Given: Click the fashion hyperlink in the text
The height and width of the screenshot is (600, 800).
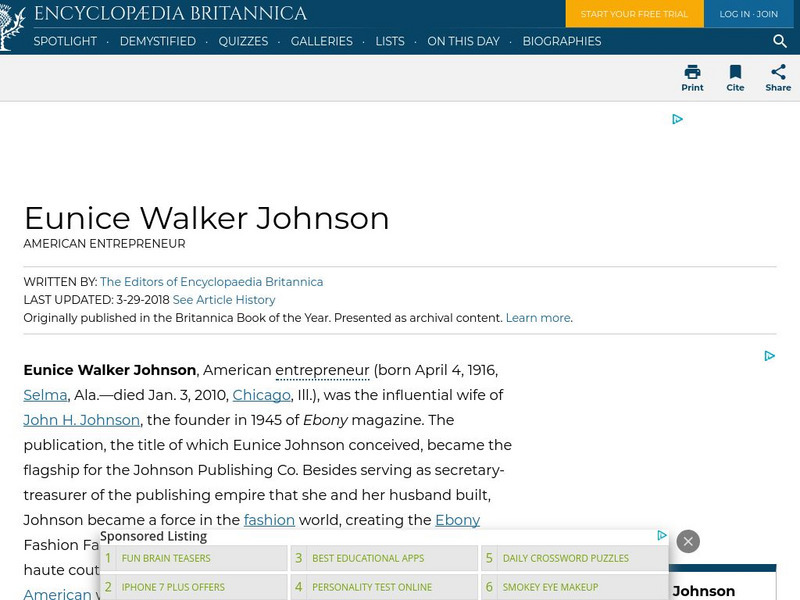Looking at the screenshot, I should (270, 520).
